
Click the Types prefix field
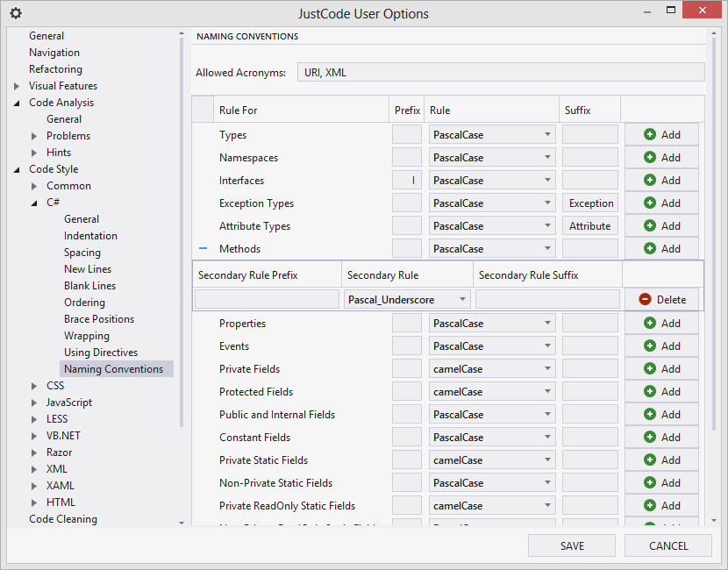tap(407, 135)
